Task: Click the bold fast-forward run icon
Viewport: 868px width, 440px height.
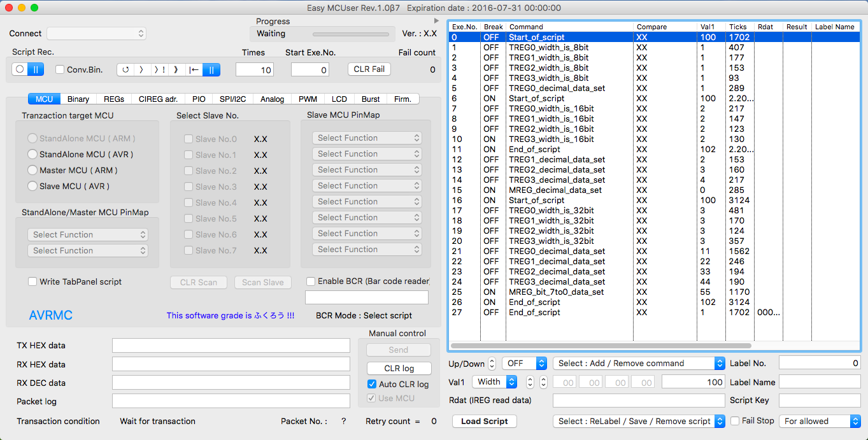Action: pos(176,69)
